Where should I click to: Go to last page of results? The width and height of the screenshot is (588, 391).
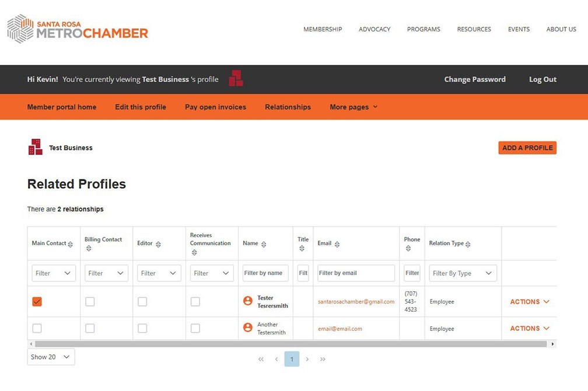click(x=323, y=359)
